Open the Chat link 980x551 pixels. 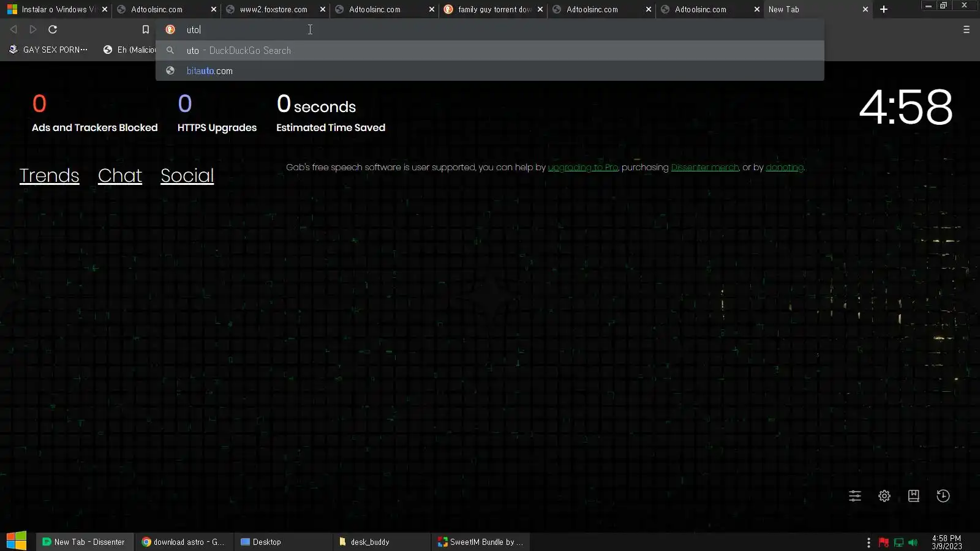click(120, 176)
